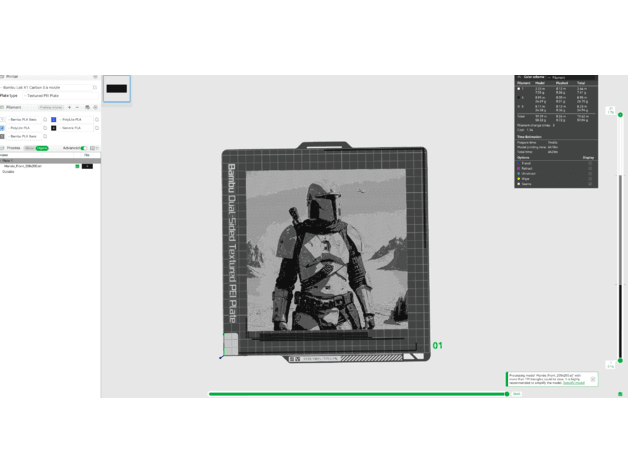Click the Flushing volumes button
This screenshot has height=472, width=628.
(x=51, y=107)
